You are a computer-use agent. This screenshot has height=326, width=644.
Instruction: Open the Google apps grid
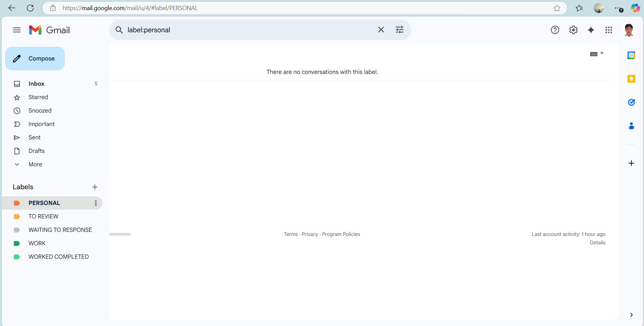(x=609, y=30)
